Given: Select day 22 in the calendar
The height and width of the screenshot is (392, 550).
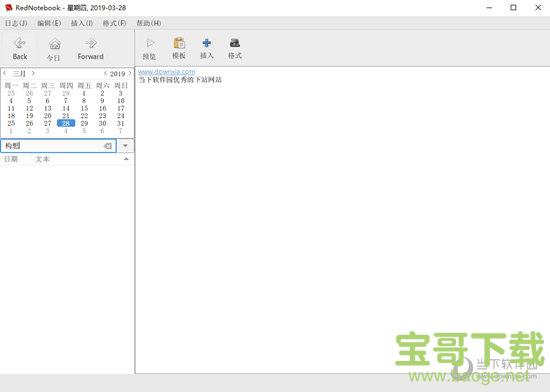Looking at the screenshot, I should (84, 116).
